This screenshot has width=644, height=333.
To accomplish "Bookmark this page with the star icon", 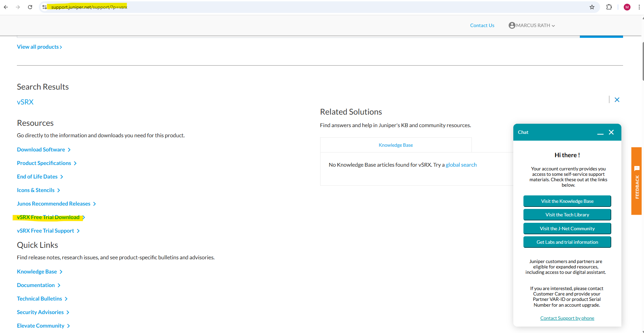I will coord(592,7).
